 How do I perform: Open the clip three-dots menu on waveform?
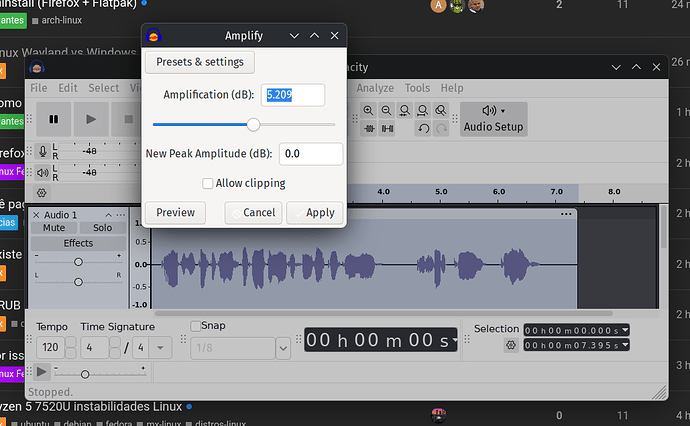click(x=566, y=214)
